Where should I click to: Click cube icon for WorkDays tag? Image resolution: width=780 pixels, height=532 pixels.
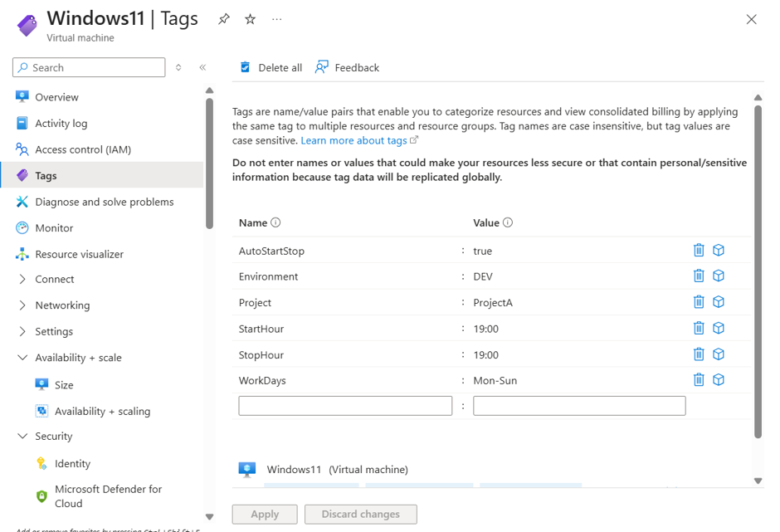coord(719,380)
